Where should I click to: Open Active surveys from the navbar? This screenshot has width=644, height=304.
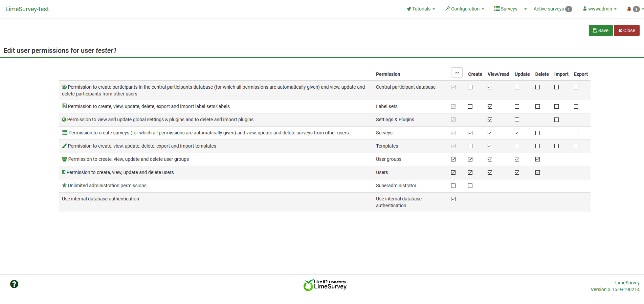pyautogui.click(x=553, y=9)
